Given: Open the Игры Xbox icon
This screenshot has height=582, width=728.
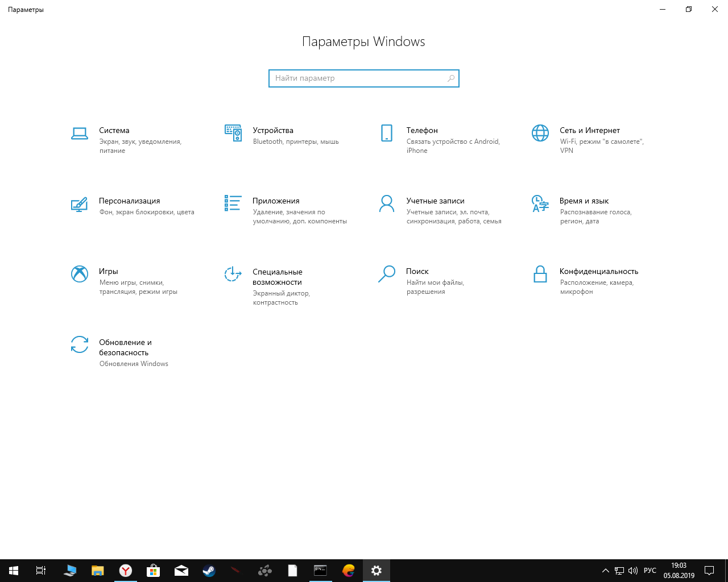Looking at the screenshot, I should tap(80, 274).
